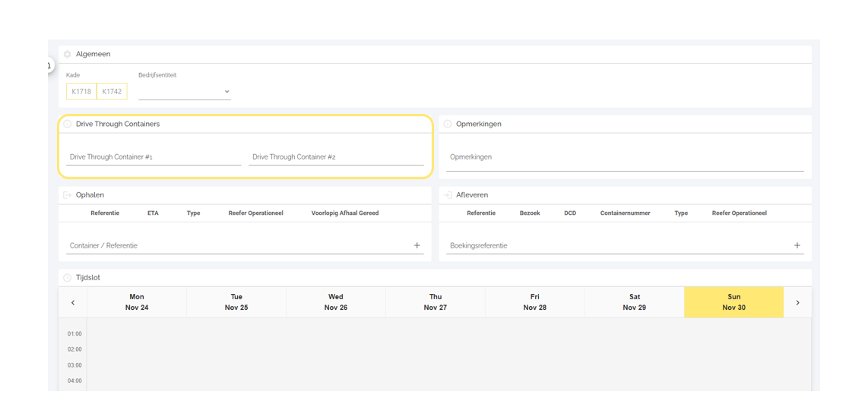Focus Drive Through Container #1 field

[154, 157]
